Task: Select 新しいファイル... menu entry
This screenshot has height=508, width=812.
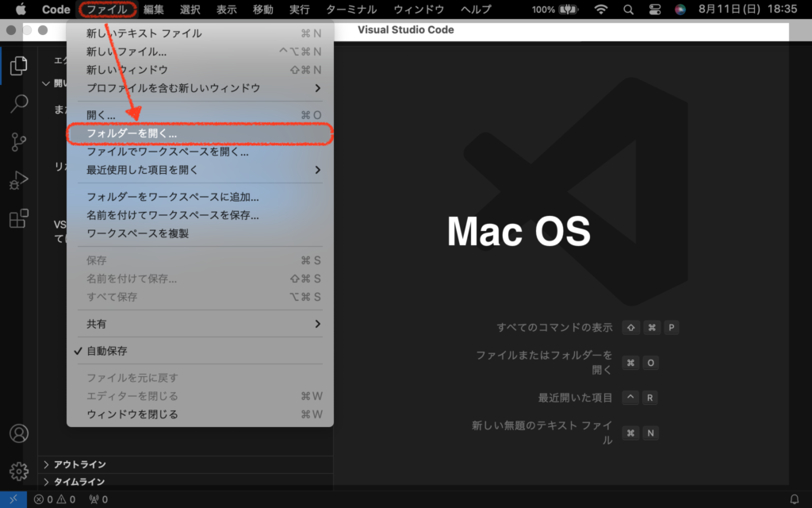Action: 200,52
